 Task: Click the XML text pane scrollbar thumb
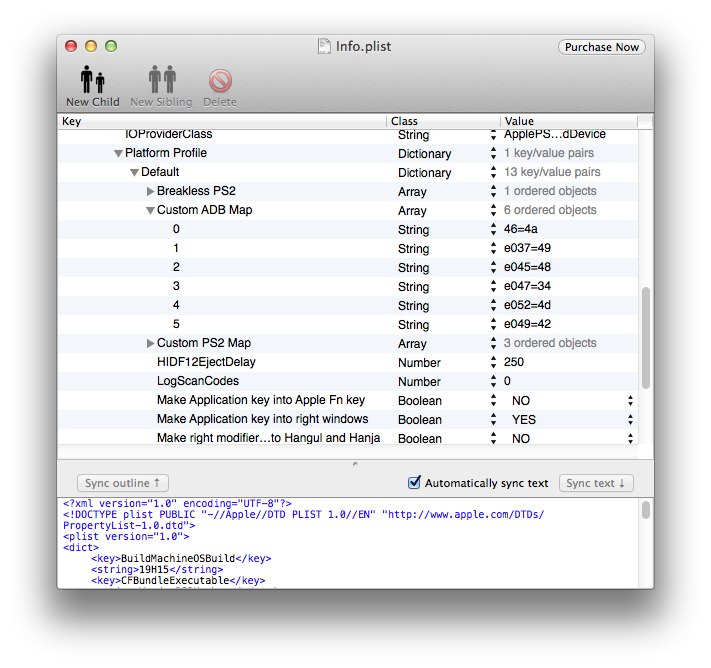646,509
